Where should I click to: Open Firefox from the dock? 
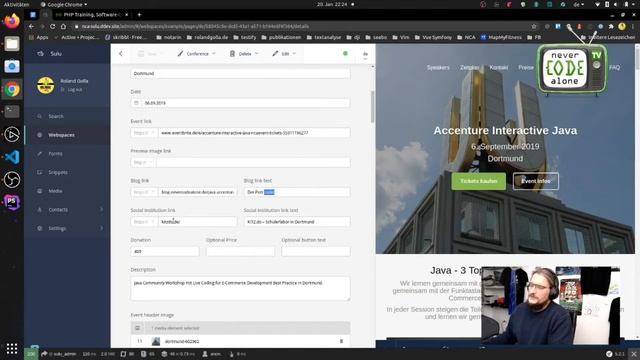pos(12,21)
